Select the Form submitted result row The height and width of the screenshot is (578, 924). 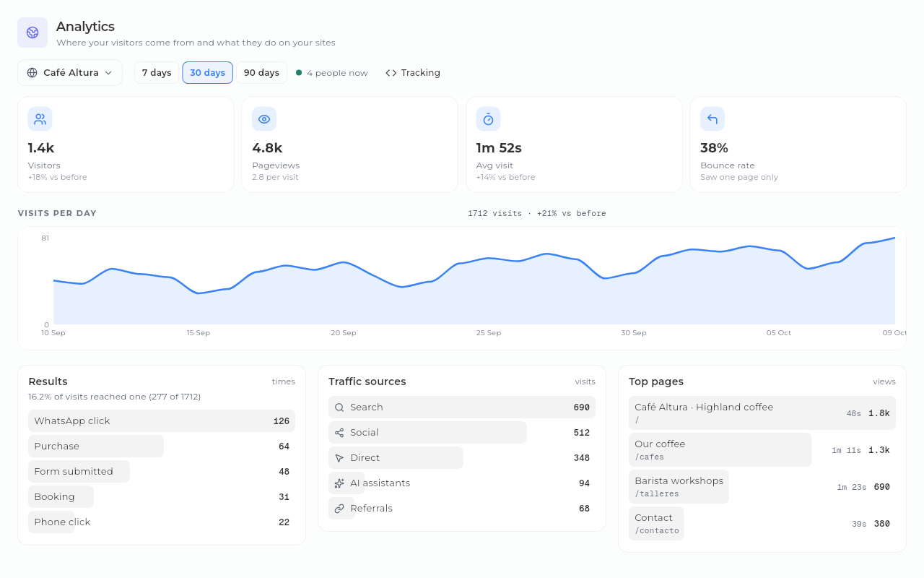tap(162, 472)
